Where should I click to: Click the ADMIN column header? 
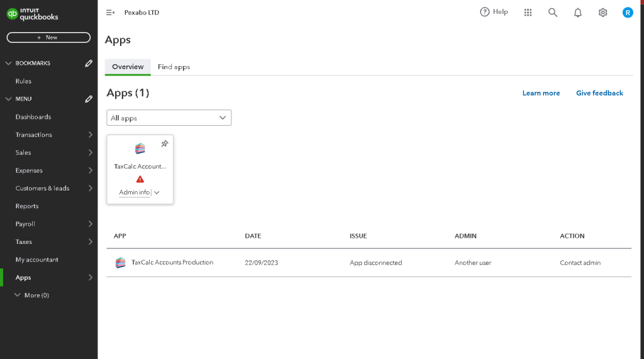coord(465,236)
